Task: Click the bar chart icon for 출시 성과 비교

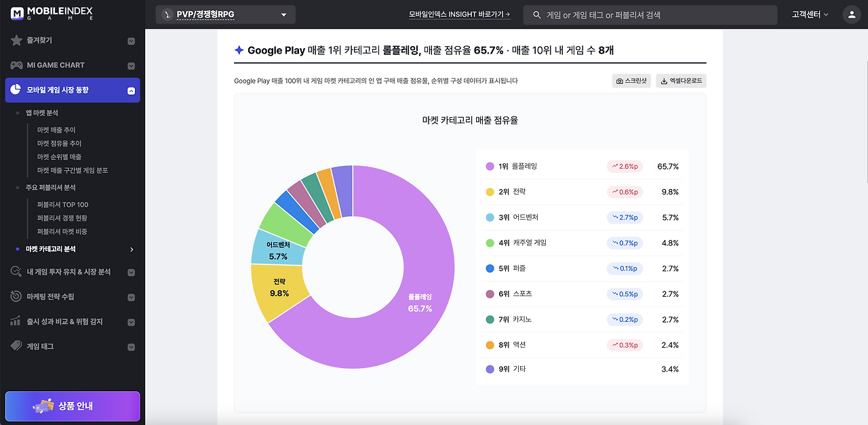Action: click(16, 321)
